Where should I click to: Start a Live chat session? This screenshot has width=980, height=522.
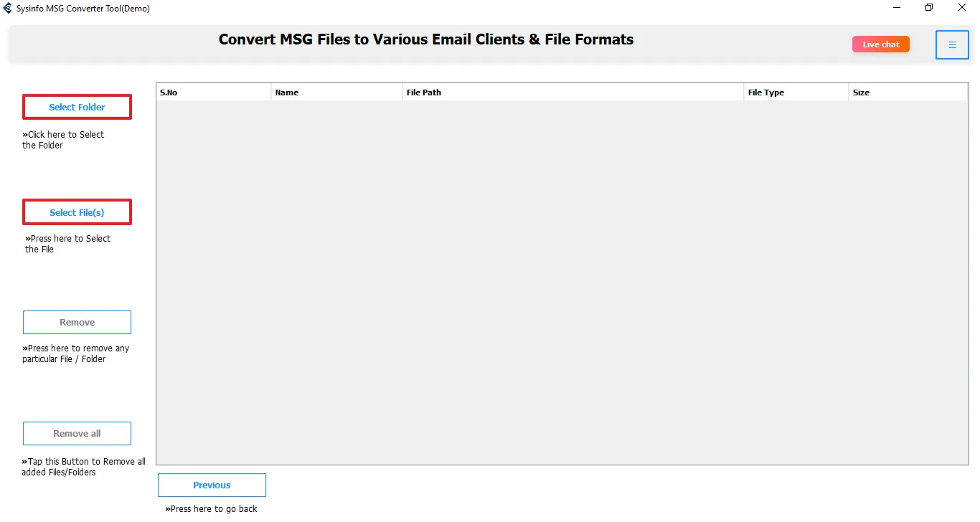(x=880, y=44)
